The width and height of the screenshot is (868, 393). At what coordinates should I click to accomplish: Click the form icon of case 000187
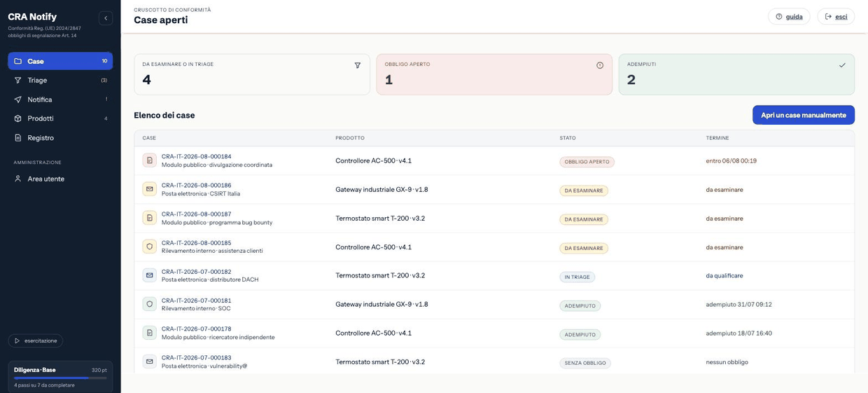(149, 219)
